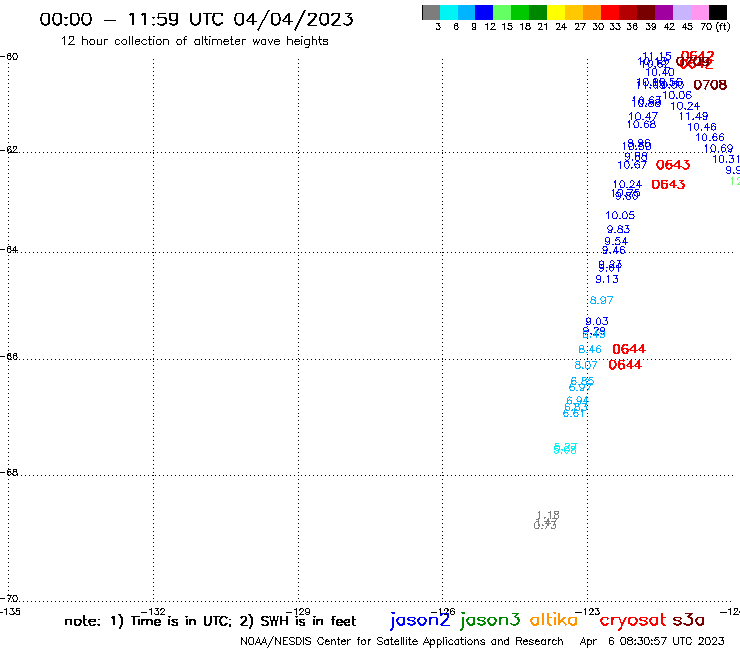Click the wave height value 11.49
Screen dimensions: 740x650
coord(693,116)
